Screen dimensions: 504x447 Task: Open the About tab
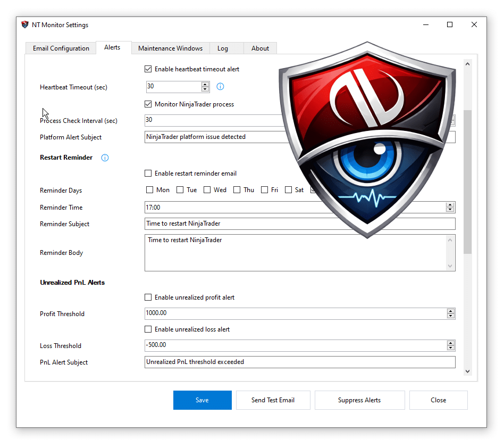(x=260, y=48)
